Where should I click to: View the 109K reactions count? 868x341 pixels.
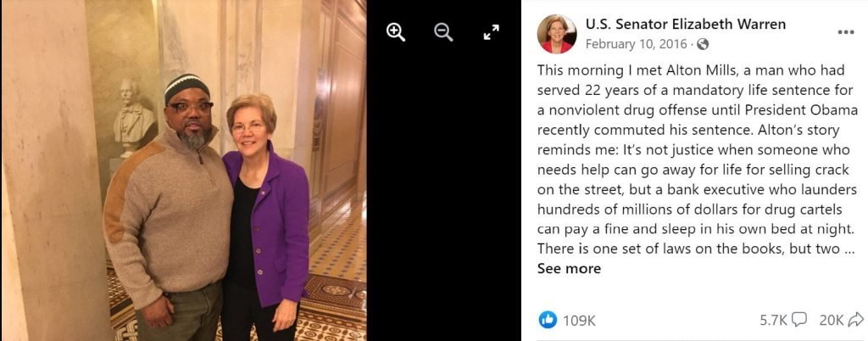pyautogui.click(x=579, y=320)
